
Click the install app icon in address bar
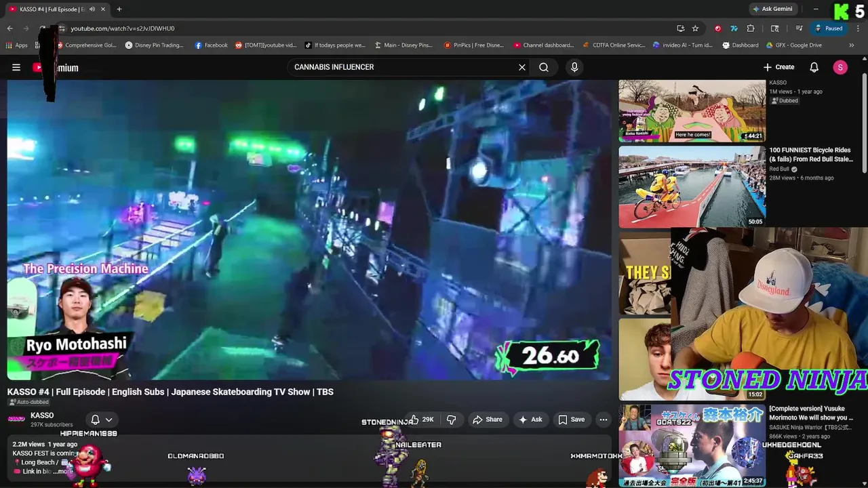pyautogui.click(x=680, y=28)
